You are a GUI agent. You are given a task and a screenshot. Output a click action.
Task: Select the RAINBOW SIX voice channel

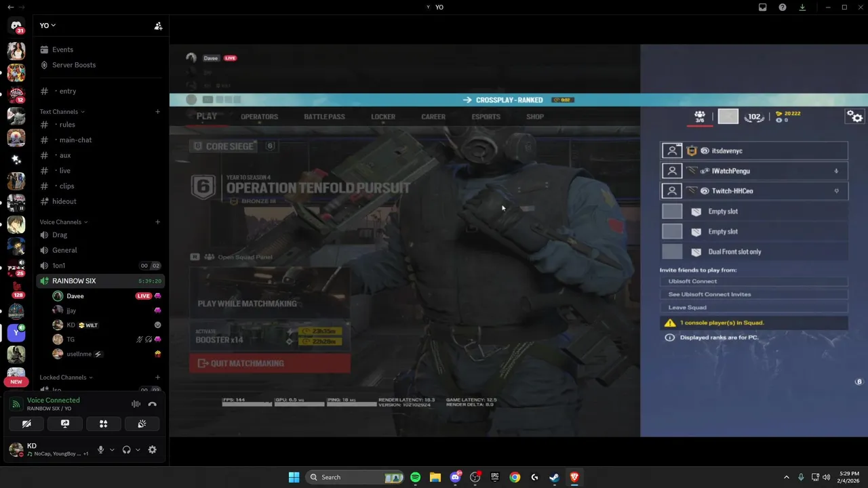point(100,281)
